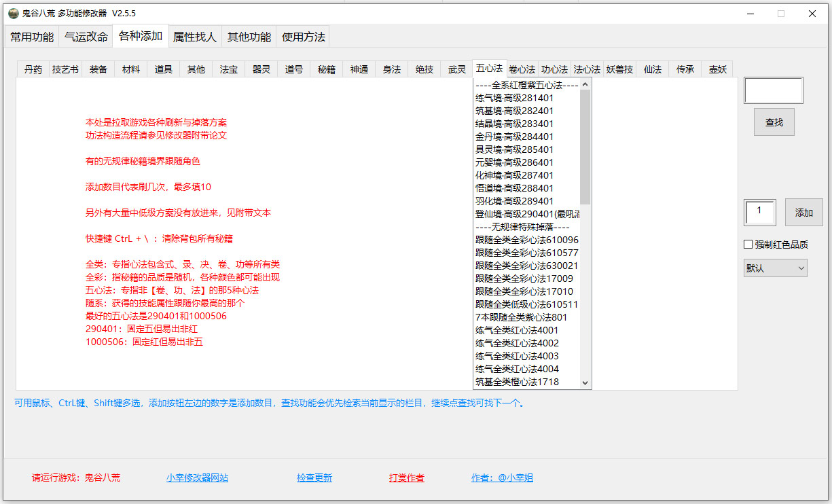Switch to the 壶妖 sub-tab
Image resolution: width=832 pixels, height=504 pixels.
click(x=718, y=69)
